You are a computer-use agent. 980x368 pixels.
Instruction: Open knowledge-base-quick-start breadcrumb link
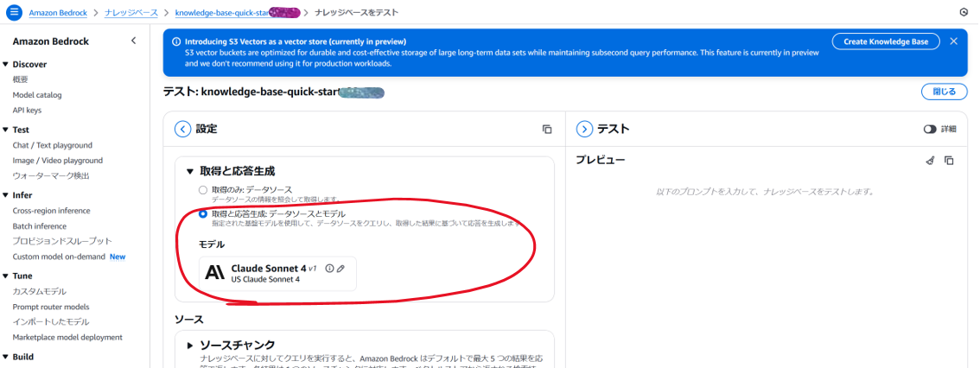pos(238,12)
